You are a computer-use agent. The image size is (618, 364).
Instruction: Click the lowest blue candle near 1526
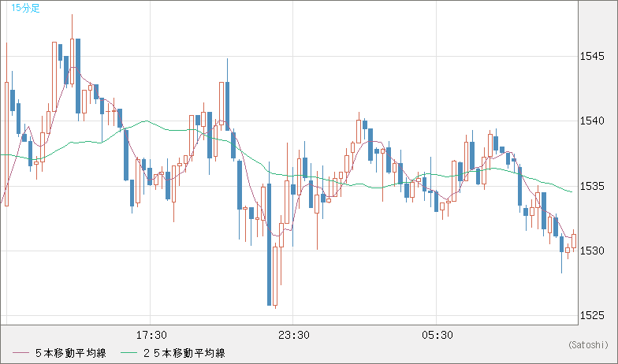pos(270,244)
